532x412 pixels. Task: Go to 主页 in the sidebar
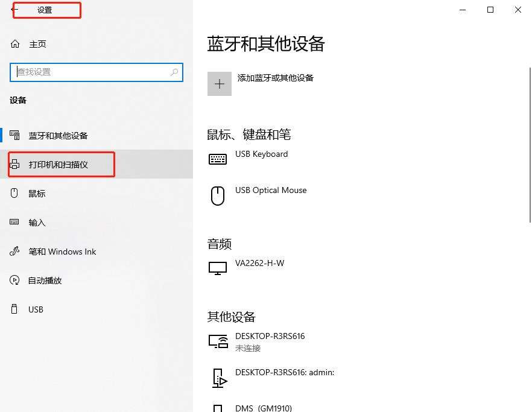point(37,44)
